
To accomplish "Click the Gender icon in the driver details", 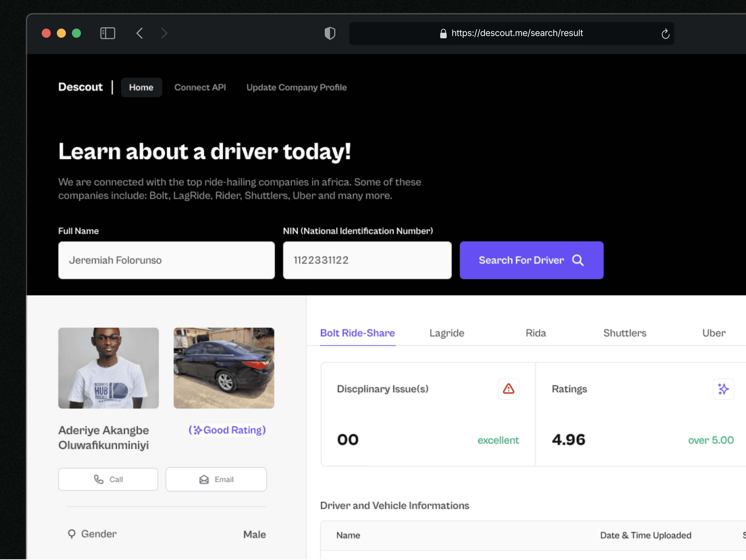I will tap(72, 534).
